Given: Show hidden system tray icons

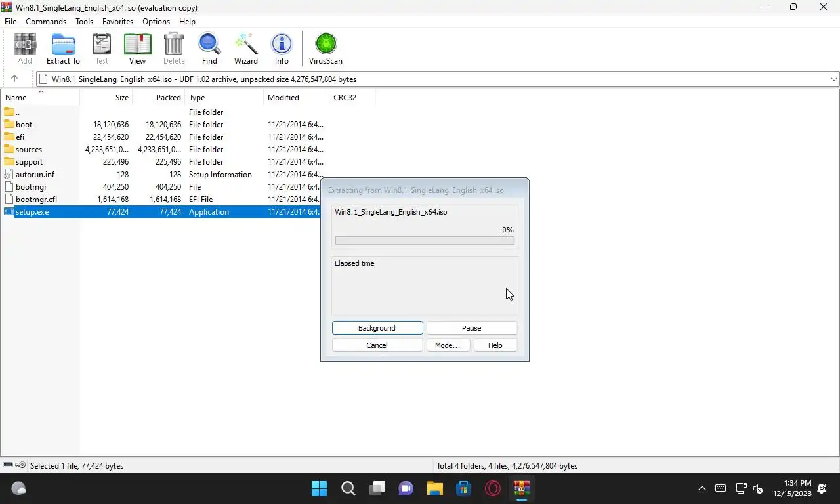Looking at the screenshot, I should [702, 488].
